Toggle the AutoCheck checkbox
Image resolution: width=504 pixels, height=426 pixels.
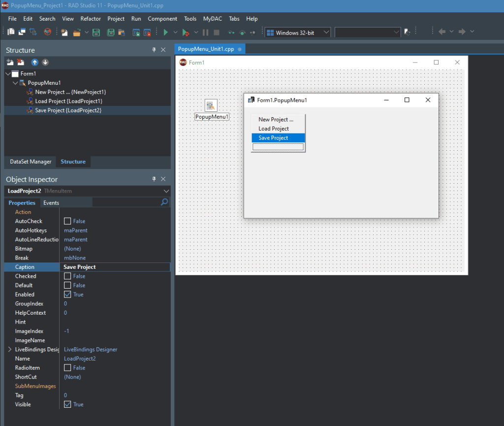pos(67,221)
